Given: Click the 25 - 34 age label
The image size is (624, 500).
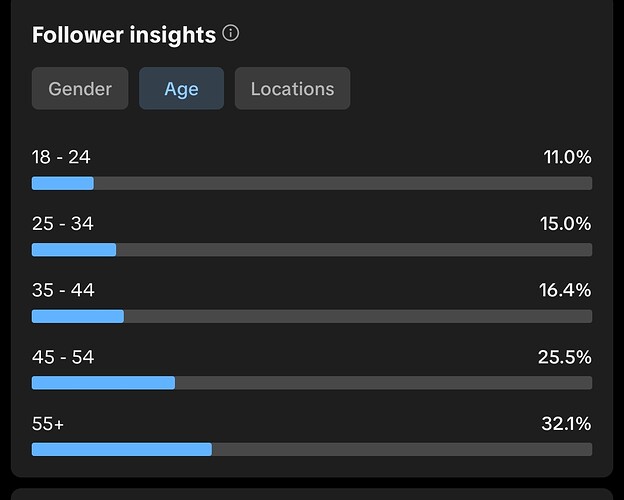Looking at the screenshot, I should click(x=62, y=224).
